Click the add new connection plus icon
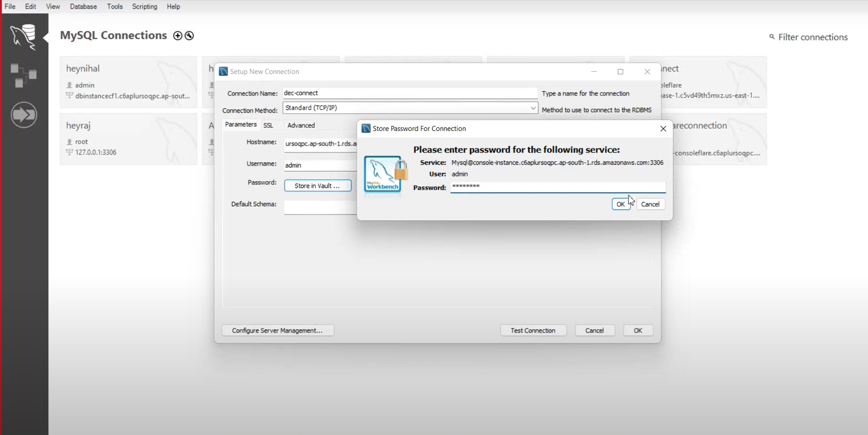Image resolution: width=868 pixels, height=435 pixels. click(x=178, y=36)
